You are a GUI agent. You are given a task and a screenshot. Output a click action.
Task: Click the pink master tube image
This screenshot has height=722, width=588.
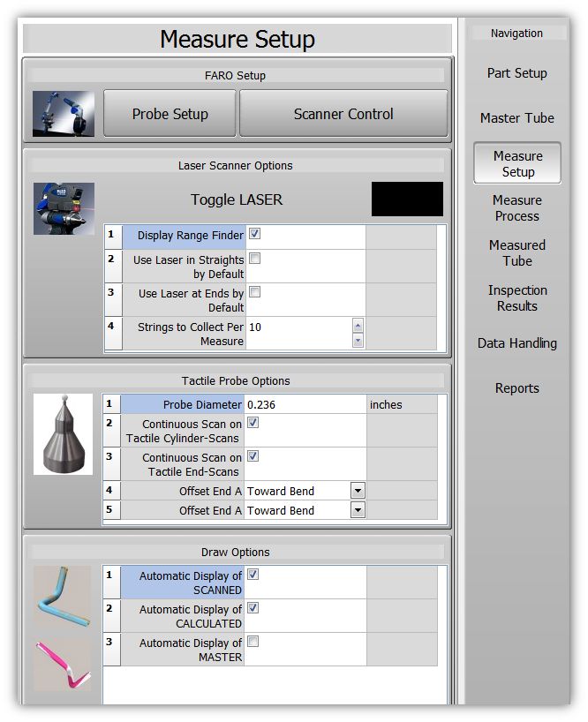62,665
